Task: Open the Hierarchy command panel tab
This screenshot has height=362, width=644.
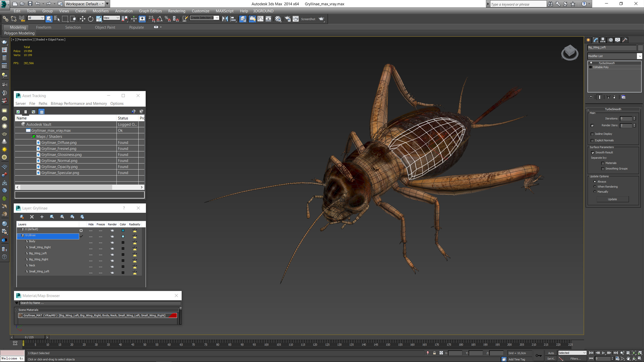Action: pyautogui.click(x=603, y=40)
